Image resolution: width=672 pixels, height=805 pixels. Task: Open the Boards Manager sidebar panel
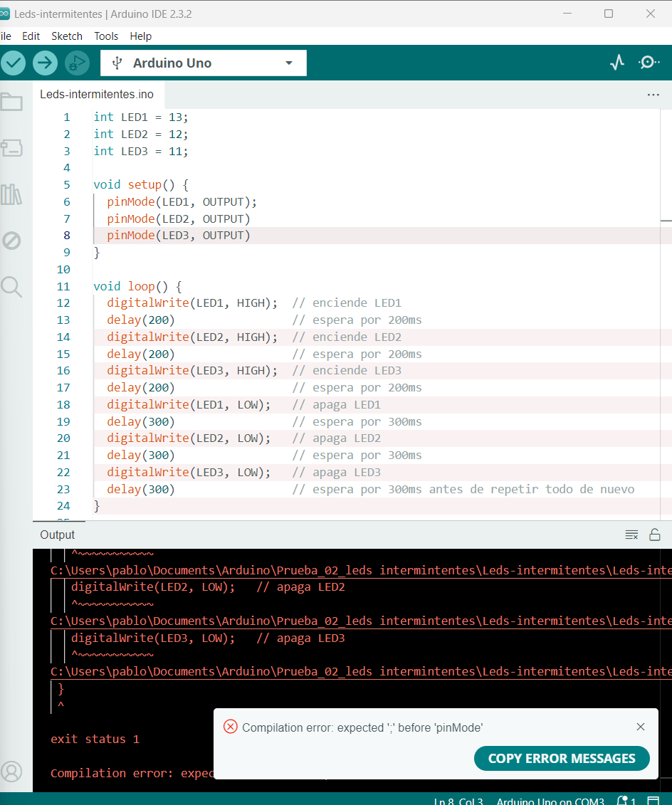coord(11,148)
